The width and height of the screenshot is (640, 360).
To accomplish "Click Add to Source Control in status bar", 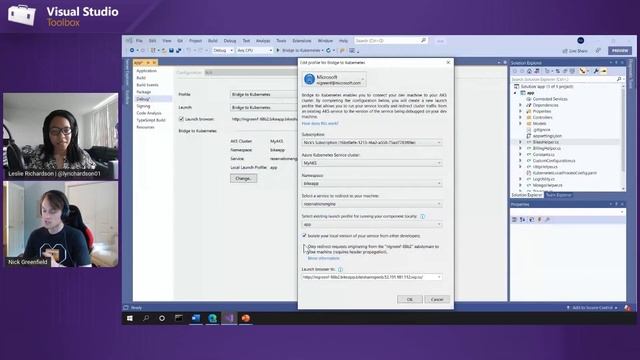I will 592,308.
